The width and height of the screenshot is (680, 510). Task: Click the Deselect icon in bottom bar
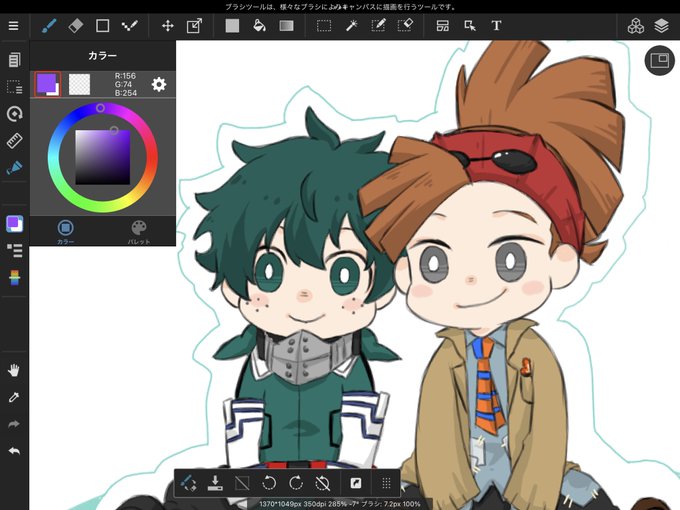pos(242,483)
